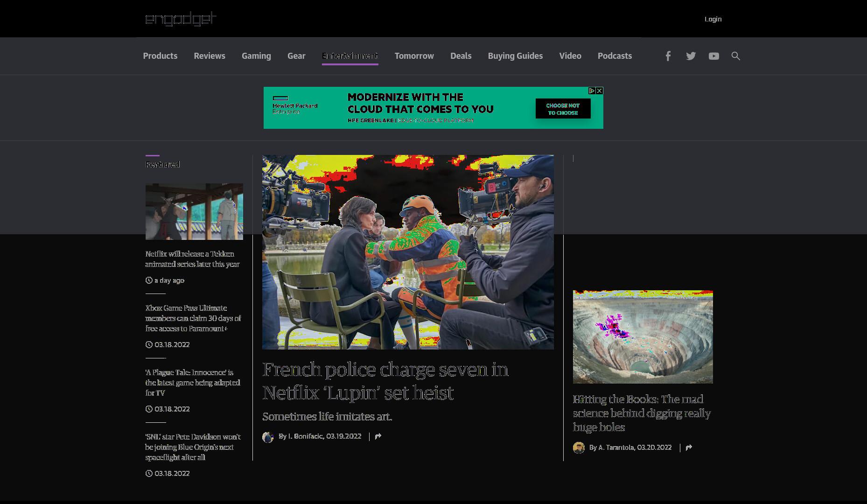The height and width of the screenshot is (504, 867).
Task: Click author name A. Tarantola
Action: (x=616, y=448)
